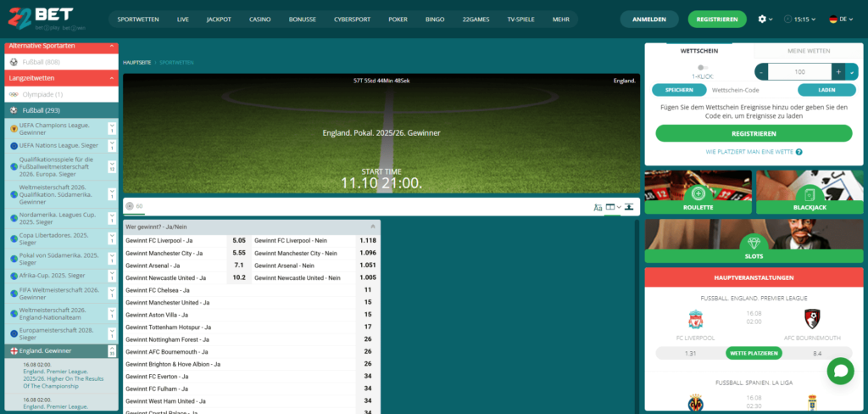Open the DE language dropdown

tap(842, 19)
